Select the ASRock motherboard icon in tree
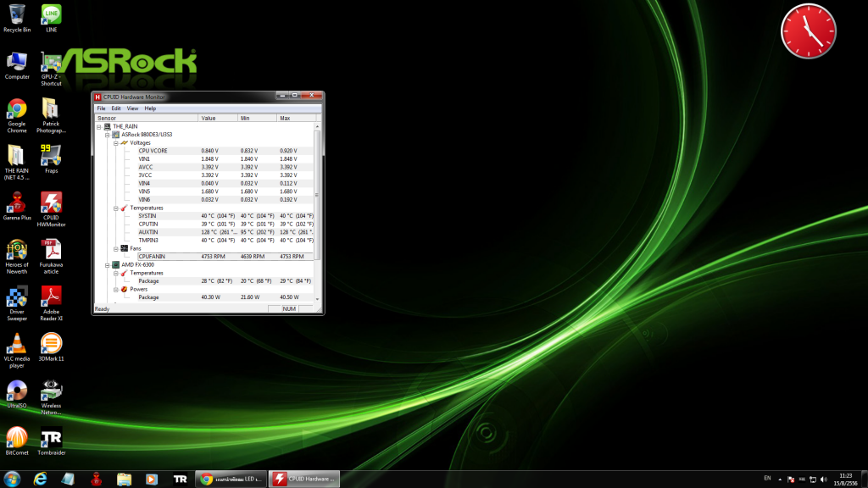 tap(115, 135)
